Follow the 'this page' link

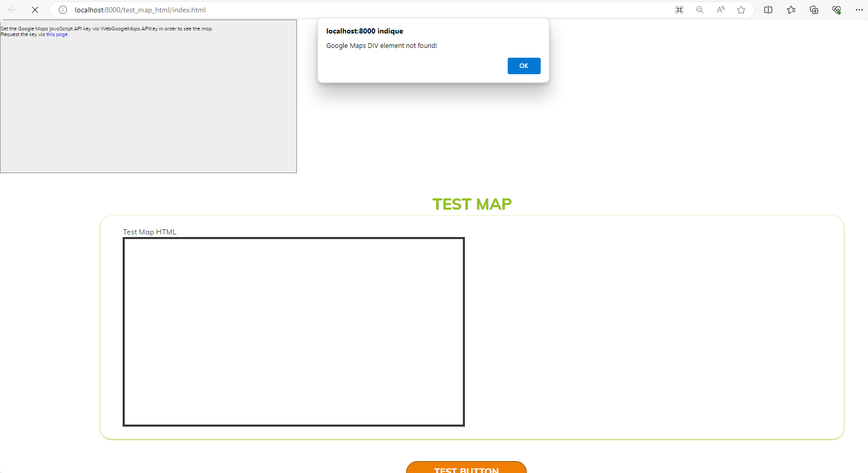point(57,35)
